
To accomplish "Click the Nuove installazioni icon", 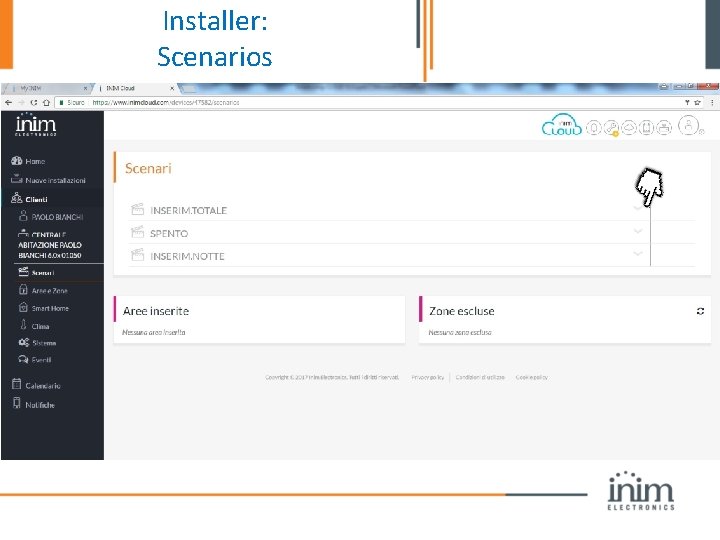I will (17, 179).
